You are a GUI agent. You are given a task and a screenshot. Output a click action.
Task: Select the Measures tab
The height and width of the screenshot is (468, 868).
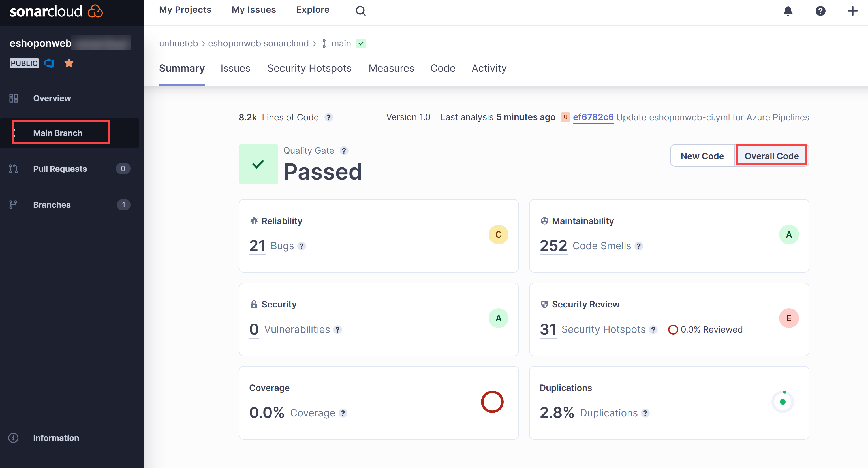point(391,68)
